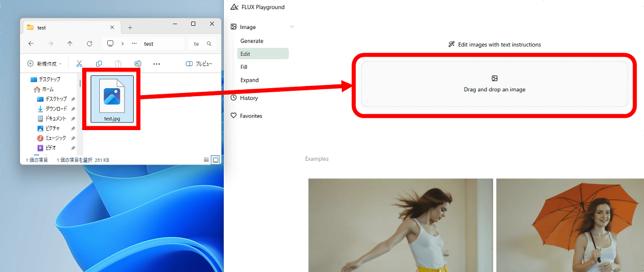The height and width of the screenshot is (272, 644).
Task: Select the dancing woman example image
Action: [400, 225]
